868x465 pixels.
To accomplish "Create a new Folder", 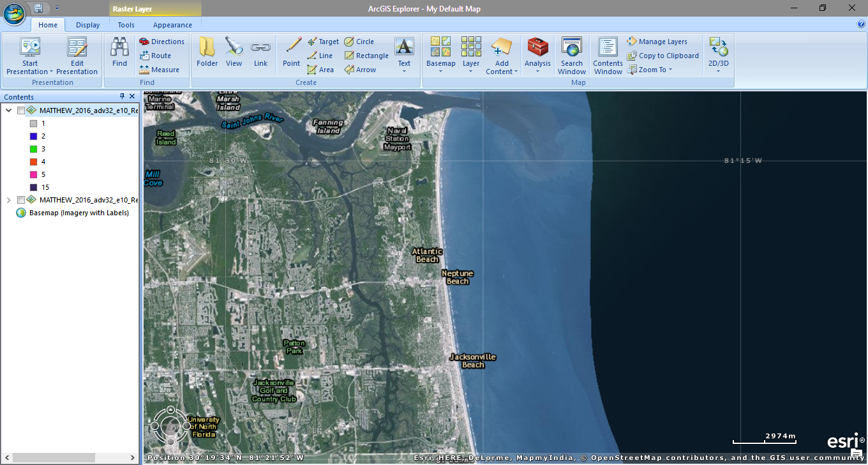I will (207, 52).
